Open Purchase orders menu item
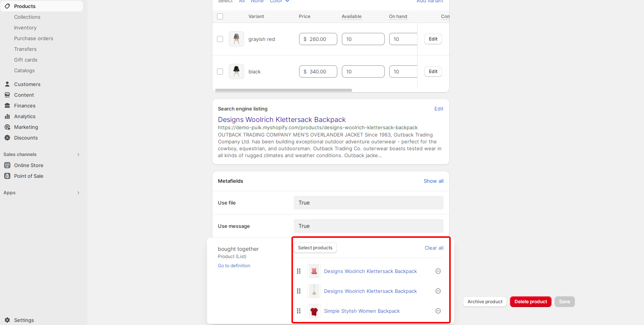Screen dimensions: 644x325 pyautogui.click(x=34, y=38)
